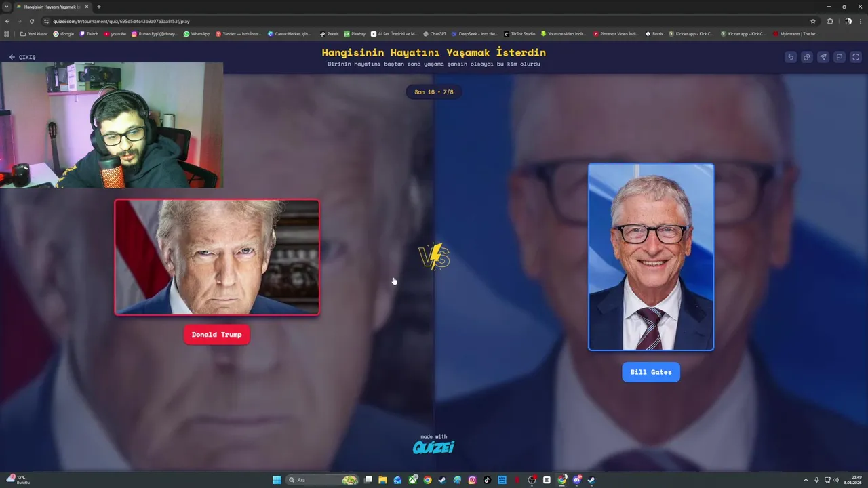This screenshot has width=868, height=488.
Task: Toggle fullscreen with the corner-brackets icon
Action: 856,57
